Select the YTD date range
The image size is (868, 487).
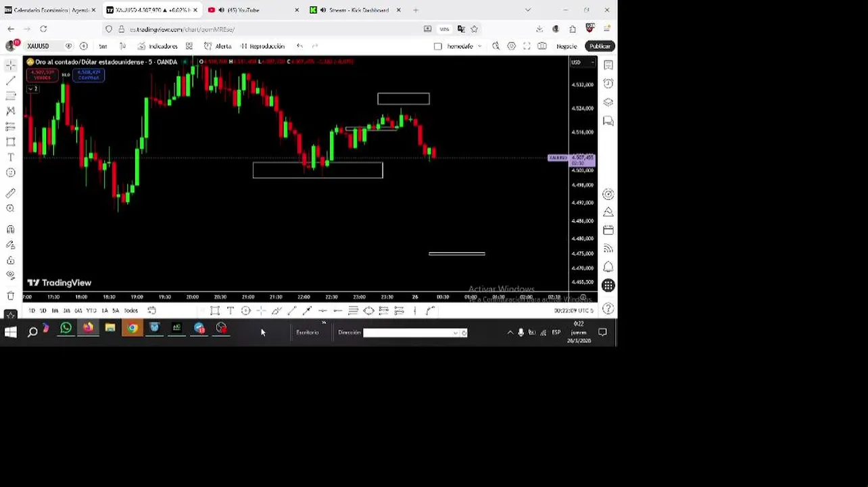tap(91, 310)
